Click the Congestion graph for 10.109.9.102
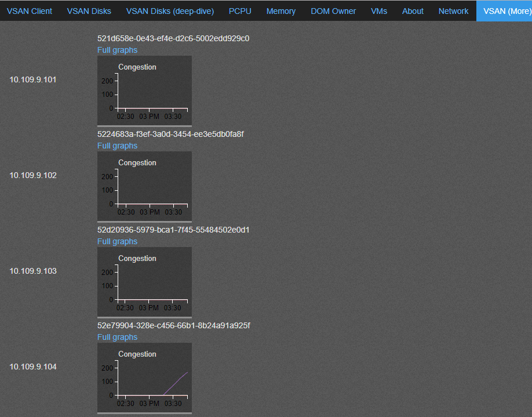Screen dimensions: 532x417 click(x=144, y=186)
